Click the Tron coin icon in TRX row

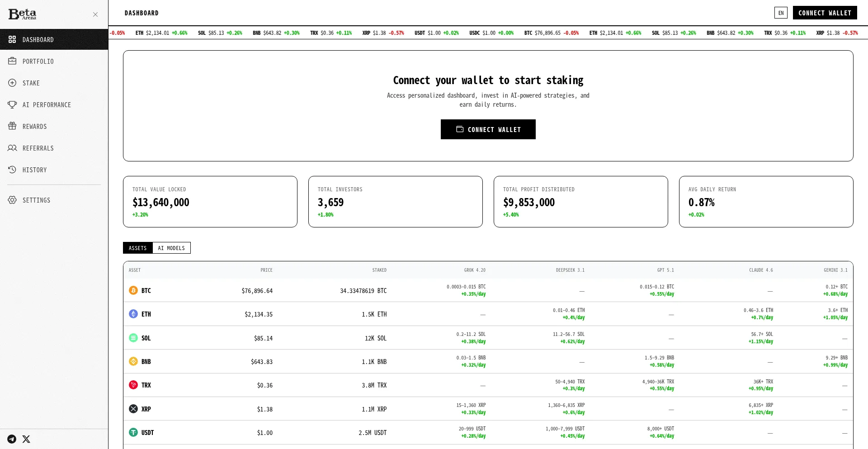[x=133, y=385]
